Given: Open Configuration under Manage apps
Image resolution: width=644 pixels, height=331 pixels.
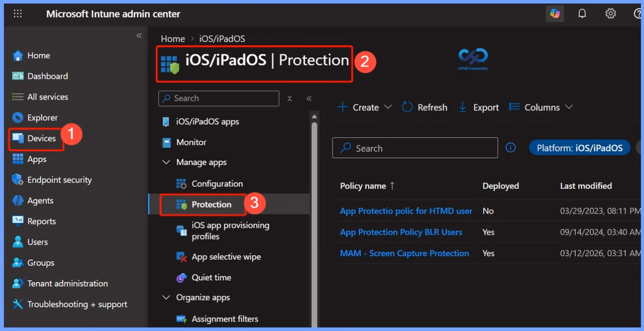Looking at the screenshot, I should click(217, 184).
